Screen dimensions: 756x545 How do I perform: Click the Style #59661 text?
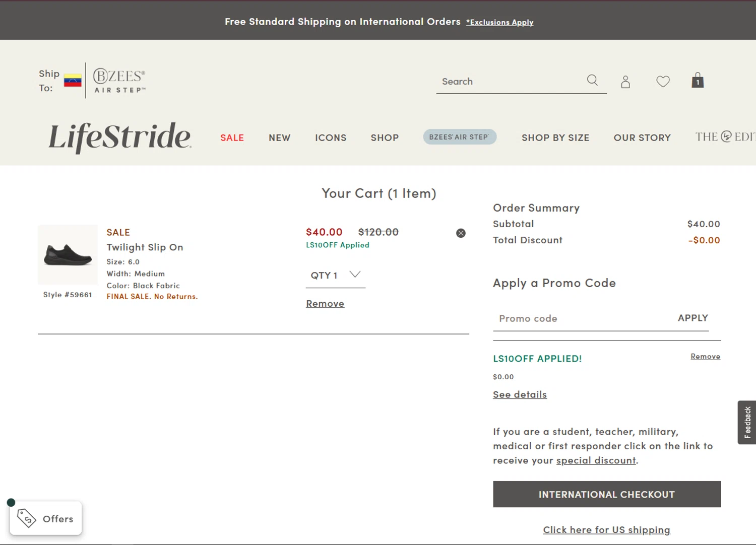point(68,295)
